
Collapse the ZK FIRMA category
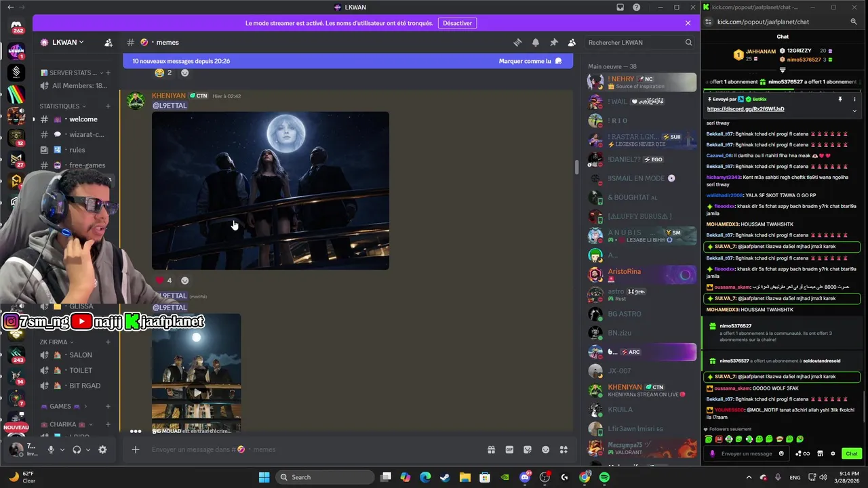(x=57, y=342)
